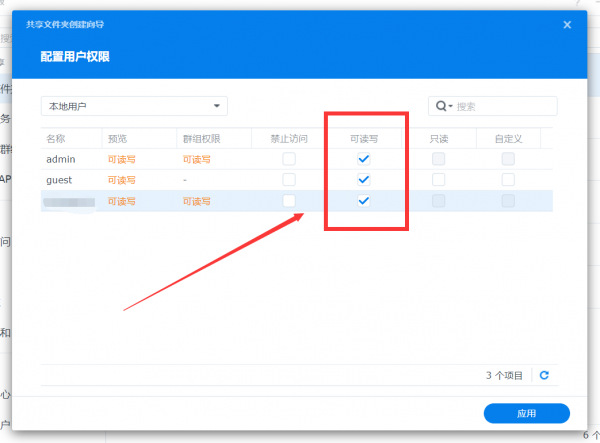The image size is (600, 443).
Task: Check 自定义 for the blurred user
Action: click(x=508, y=201)
